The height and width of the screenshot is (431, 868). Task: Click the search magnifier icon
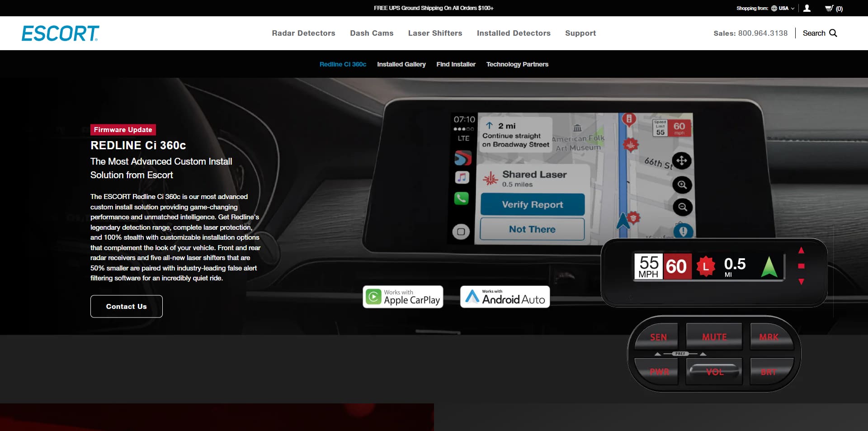pos(833,33)
